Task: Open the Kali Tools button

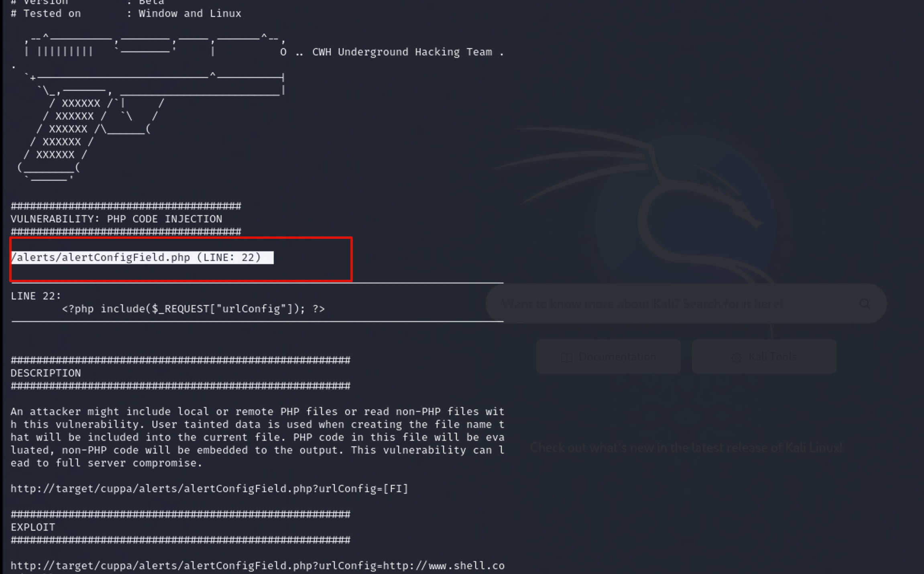Action: [764, 356]
